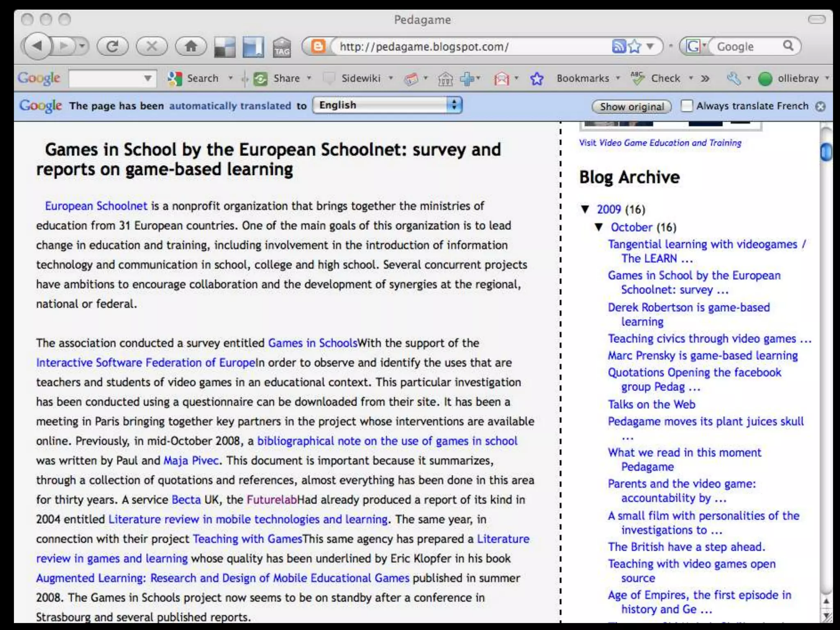Click the browser Back arrow button
This screenshot has width=840, height=630.
(x=37, y=46)
